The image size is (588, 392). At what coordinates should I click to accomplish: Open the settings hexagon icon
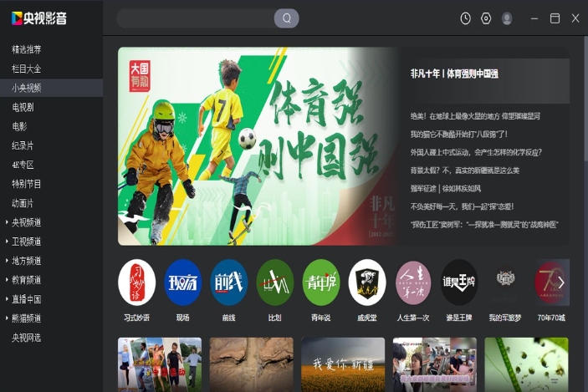point(486,18)
